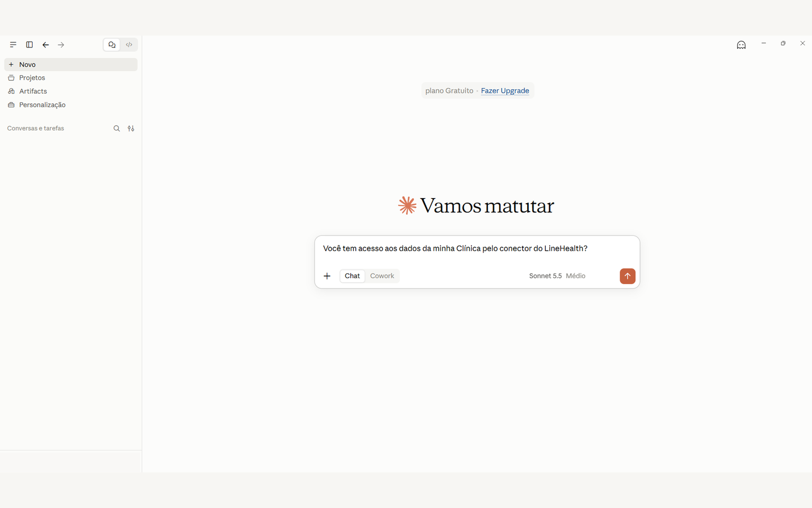The width and height of the screenshot is (812, 508).
Task: Select the Cowork mode tab
Action: (382, 276)
